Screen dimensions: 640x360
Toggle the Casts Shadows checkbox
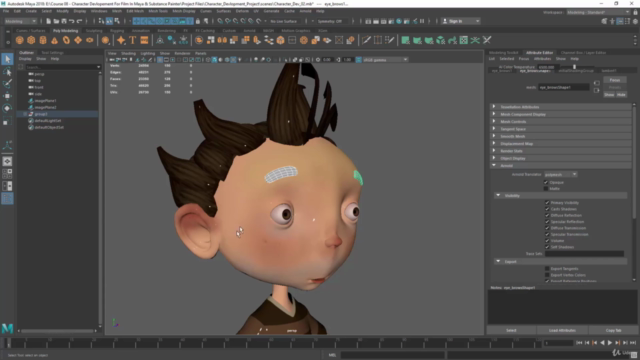[x=547, y=209]
